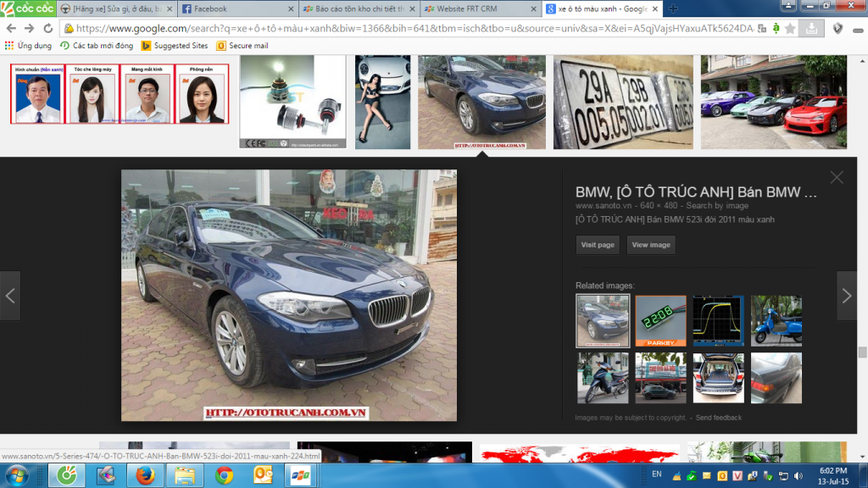Open the Các tab mới đóng bookmark
Image resolution: width=868 pixels, height=488 pixels.
coord(97,46)
